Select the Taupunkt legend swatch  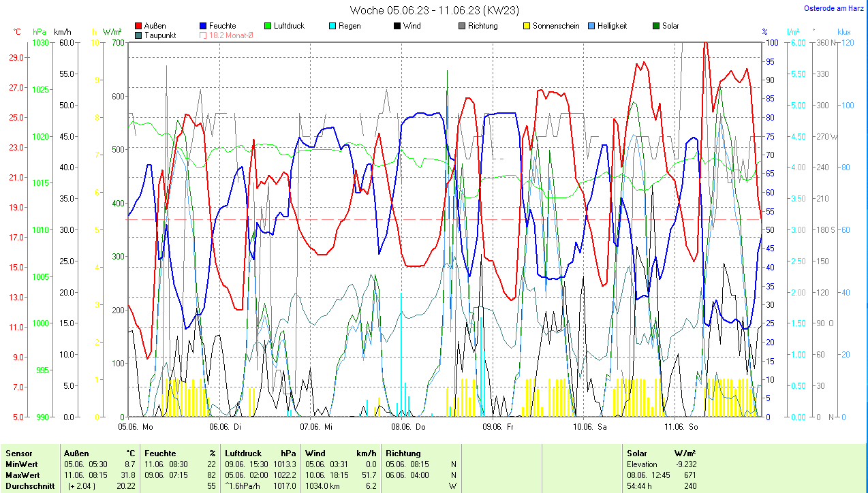pyautogui.click(x=139, y=35)
